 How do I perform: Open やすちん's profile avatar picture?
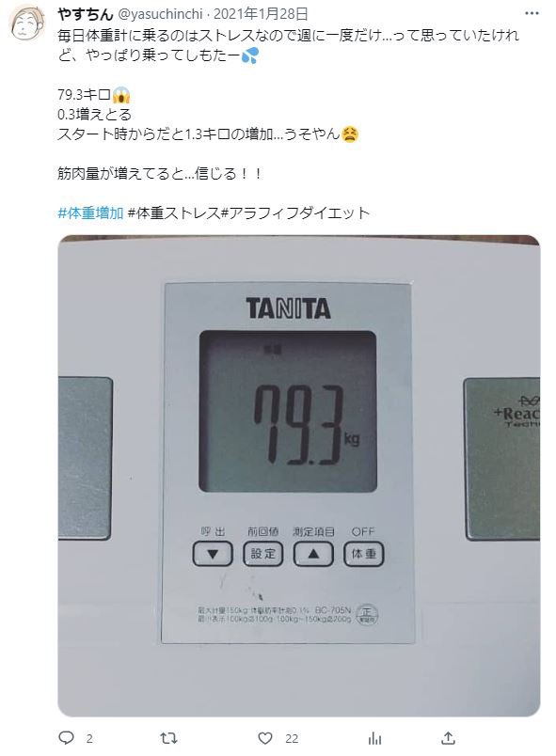click(27, 24)
